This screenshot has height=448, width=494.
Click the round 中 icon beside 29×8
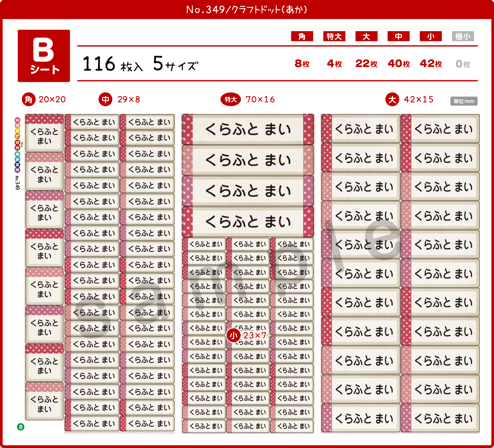[106, 100]
